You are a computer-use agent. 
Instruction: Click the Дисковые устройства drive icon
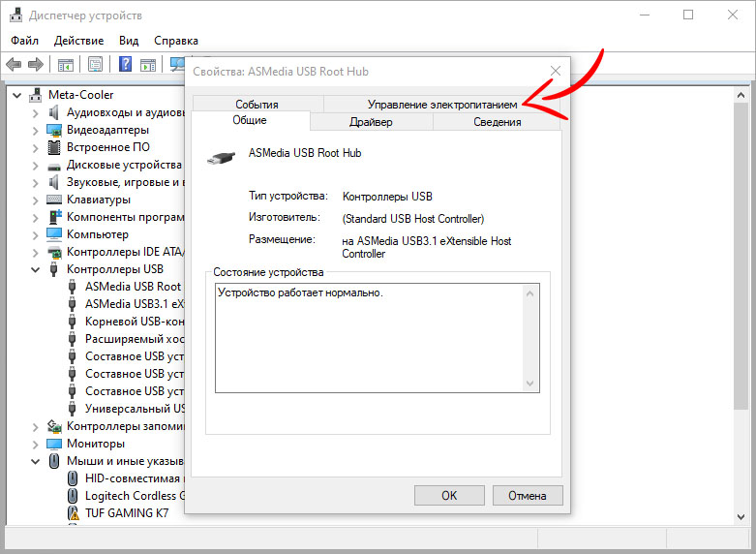[54, 167]
